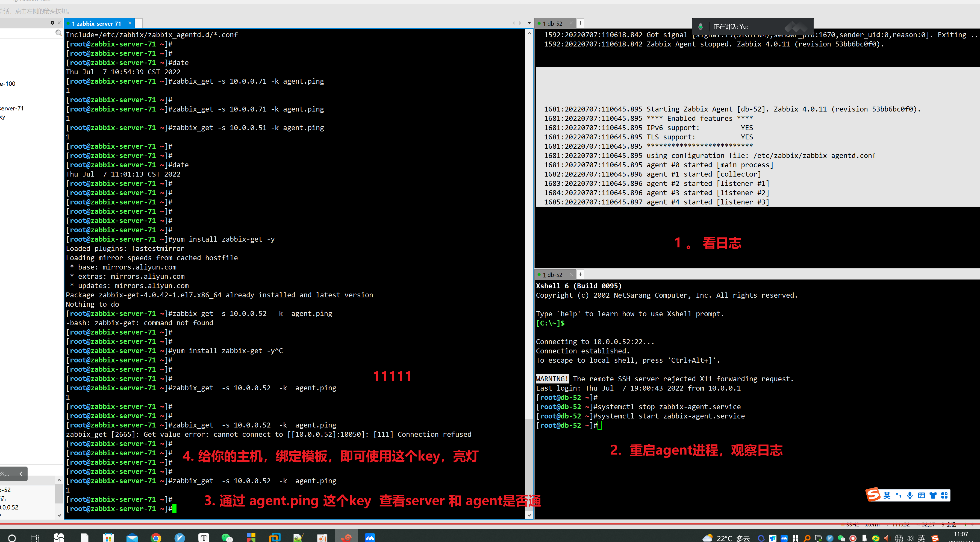Open Sogou soft keyboard icon

pyautogui.click(x=922, y=495)
